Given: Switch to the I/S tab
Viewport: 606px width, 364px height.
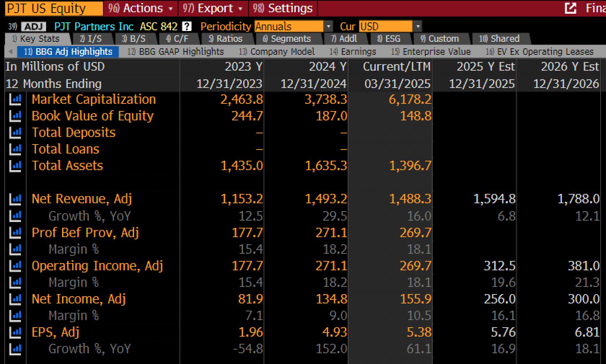Looking at the screenshot, I should pos(91,39).
